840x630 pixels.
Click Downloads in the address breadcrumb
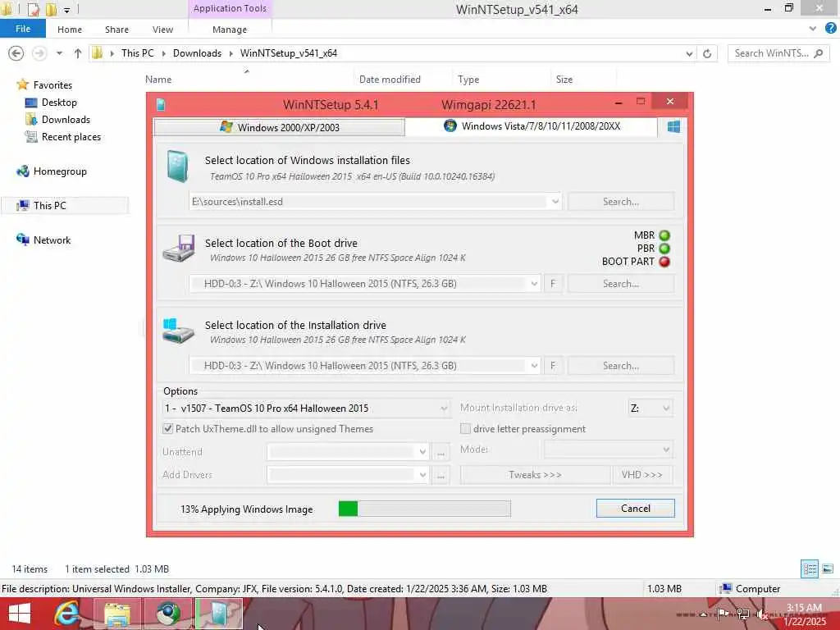pyautogui.click(x=197, y=53)
